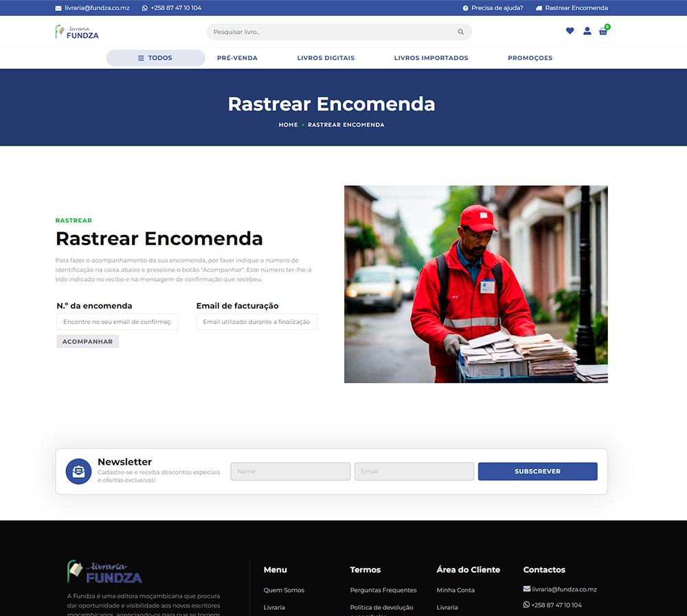Select Livros Digitais in navigation

point(326,58)
